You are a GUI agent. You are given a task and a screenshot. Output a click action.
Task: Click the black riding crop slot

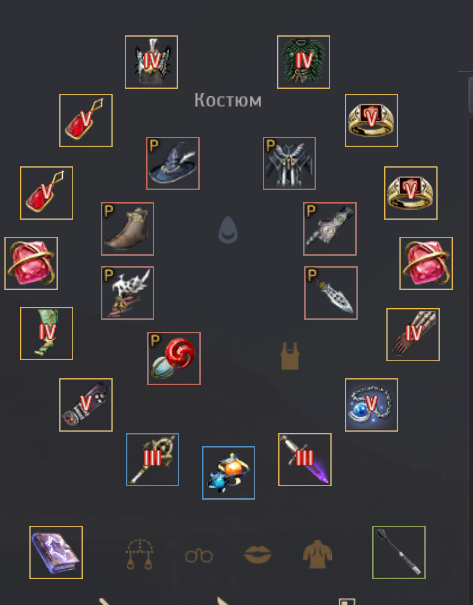click(399, 553)
